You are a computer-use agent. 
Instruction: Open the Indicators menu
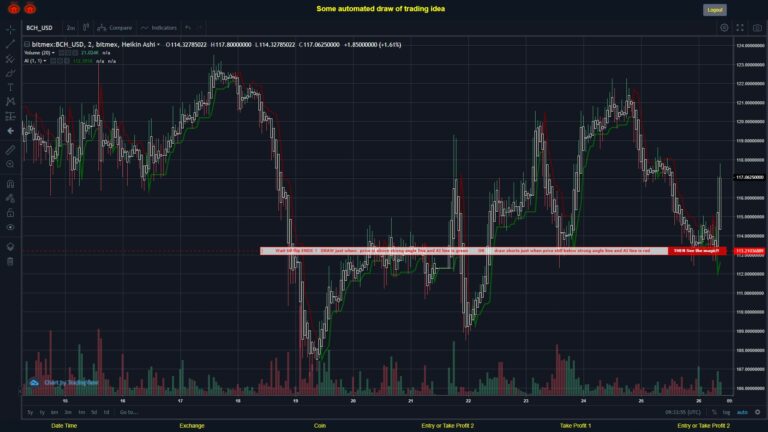coord(159,27)
